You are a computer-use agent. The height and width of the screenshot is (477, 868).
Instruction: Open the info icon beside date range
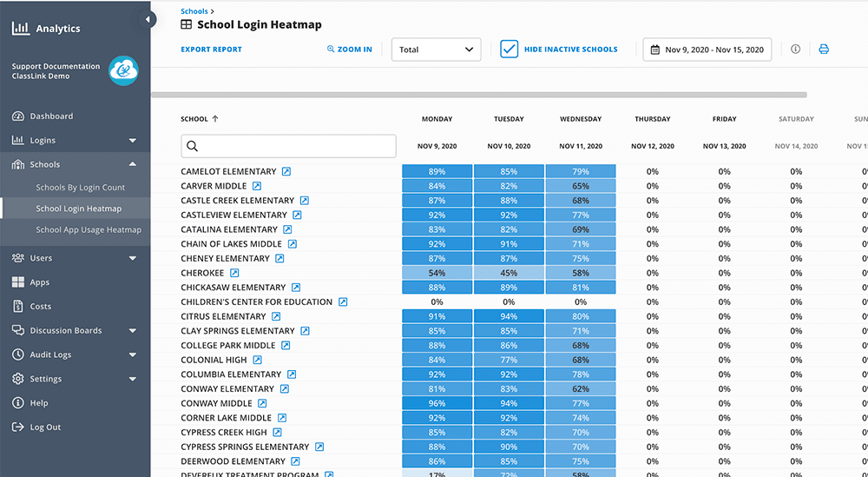[x=795, y=50]
